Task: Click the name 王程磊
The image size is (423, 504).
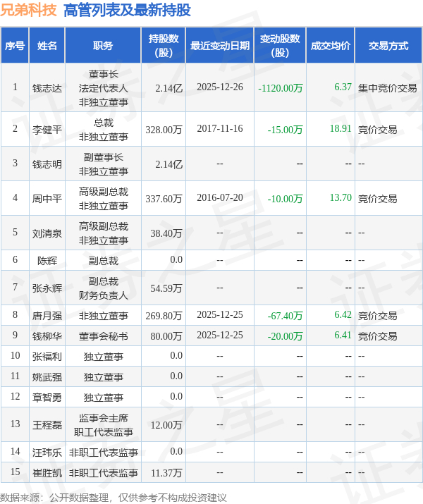Action: point(47,424)
